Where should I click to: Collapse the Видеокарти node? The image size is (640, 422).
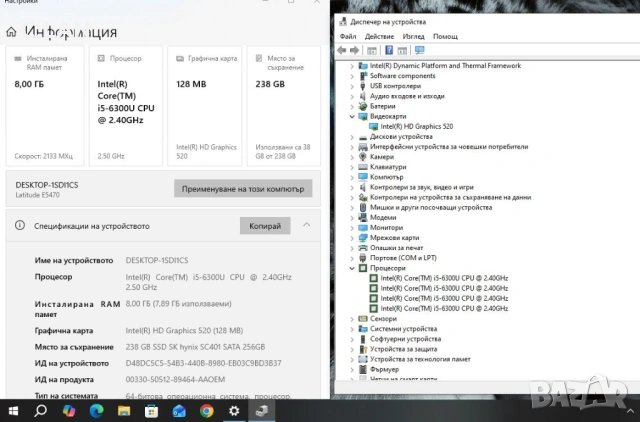tap(352, 117)
